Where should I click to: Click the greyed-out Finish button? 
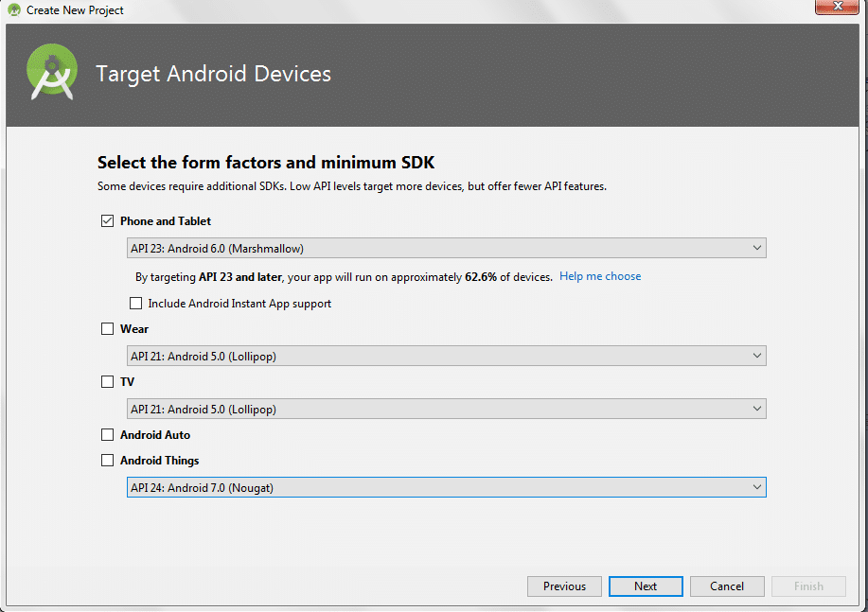pos(808,586)
